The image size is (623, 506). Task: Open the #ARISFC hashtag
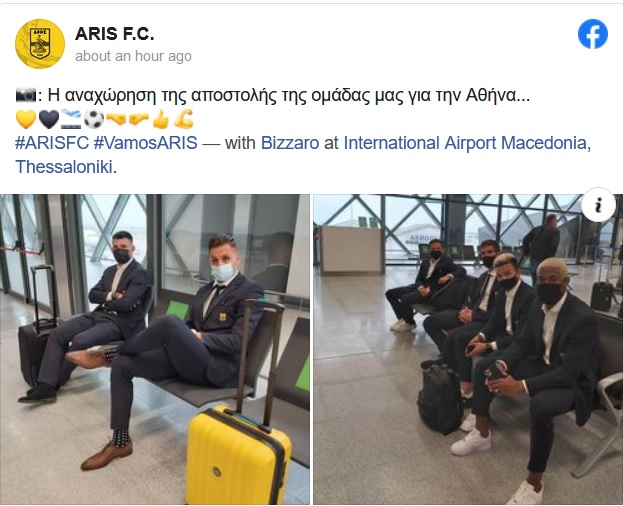52,143
